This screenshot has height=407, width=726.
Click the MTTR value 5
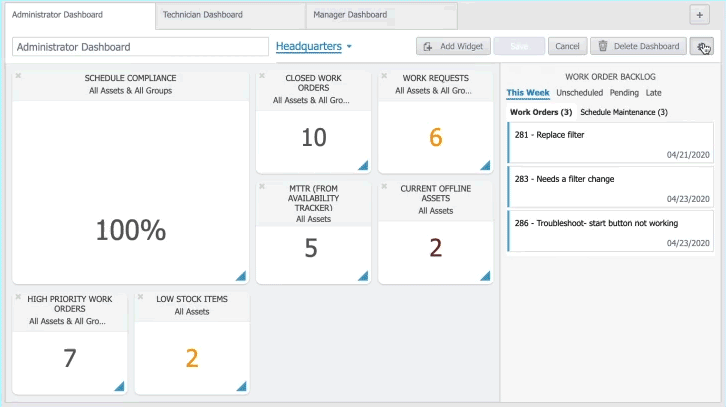coord(311,248)
